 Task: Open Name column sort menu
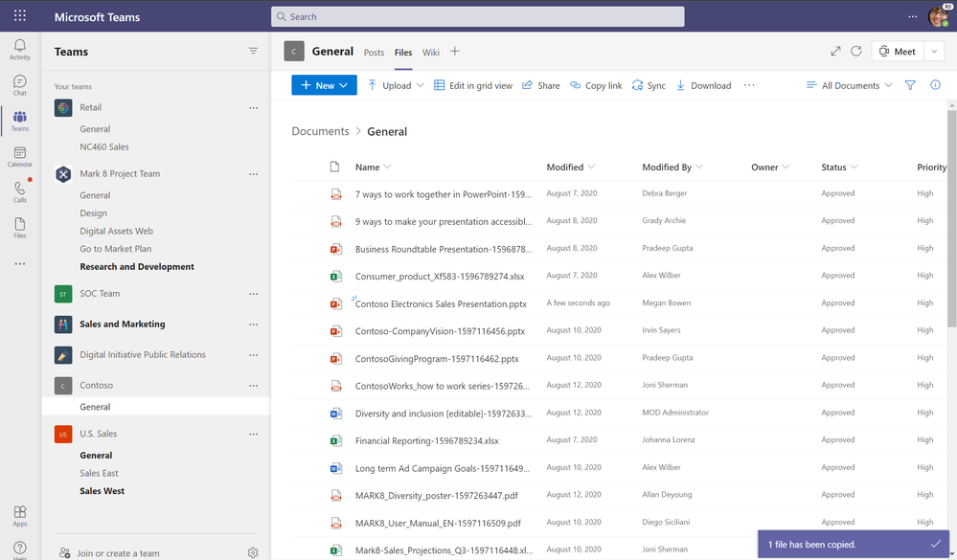point(373,168)
